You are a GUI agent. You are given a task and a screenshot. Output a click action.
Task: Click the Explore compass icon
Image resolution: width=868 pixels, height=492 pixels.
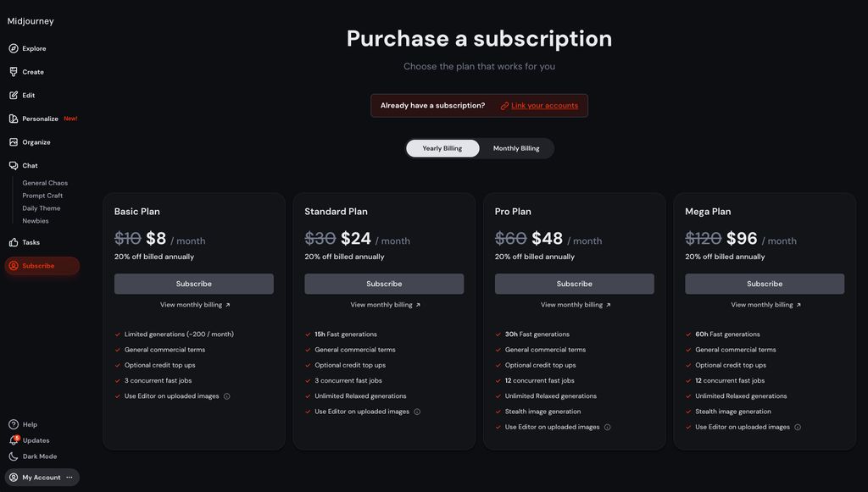pos(14,48)
